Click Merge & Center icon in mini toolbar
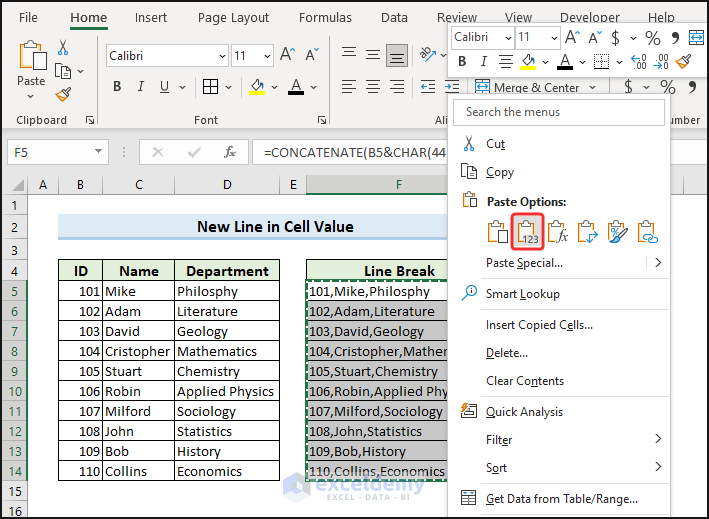 pyautogui.click(x=696, y=38)
